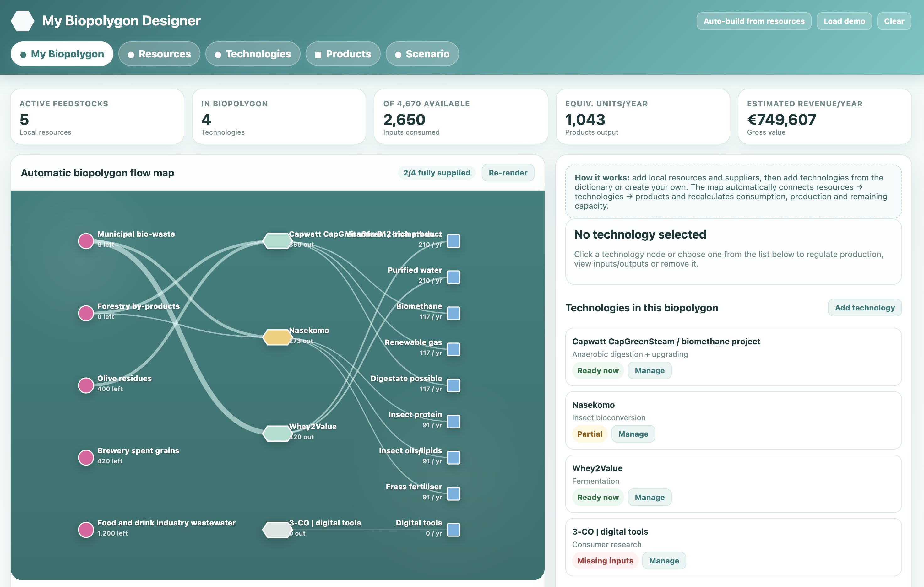
Task: Select the Insect protein product square
Action: click(x=454, y=421)
